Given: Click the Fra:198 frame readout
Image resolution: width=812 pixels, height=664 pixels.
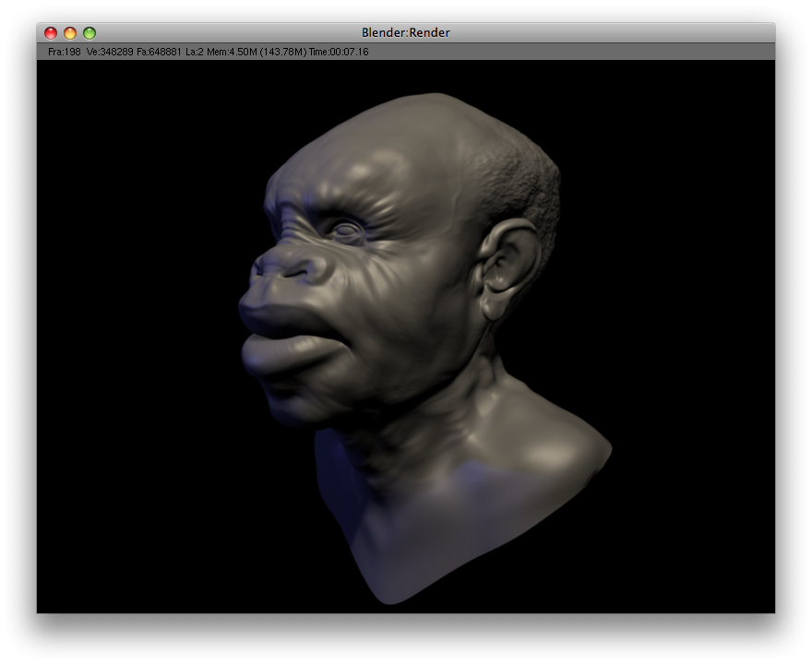Looking at the screenshot, I should pos(65,53).
